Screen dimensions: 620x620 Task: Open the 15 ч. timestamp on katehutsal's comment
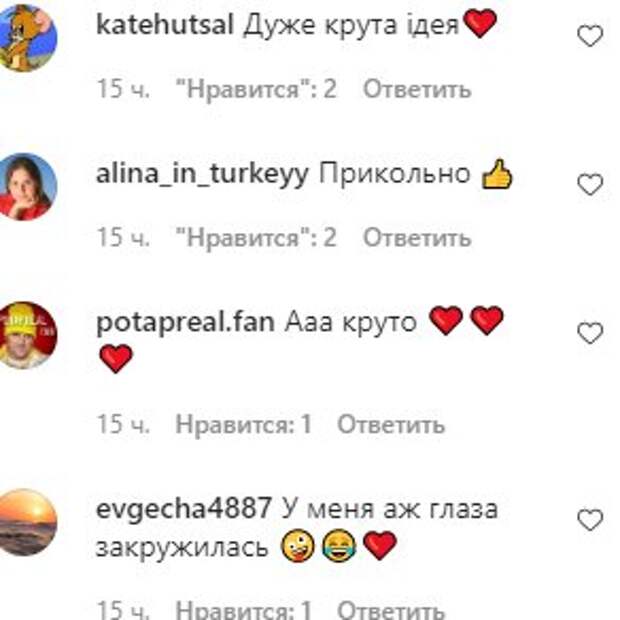coord(123,89)
